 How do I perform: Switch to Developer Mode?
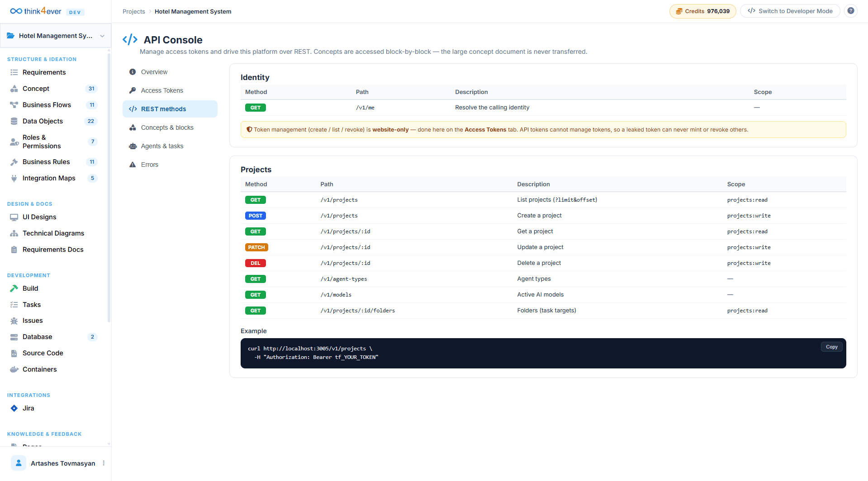pyautogui.click(x=790, y=11)
